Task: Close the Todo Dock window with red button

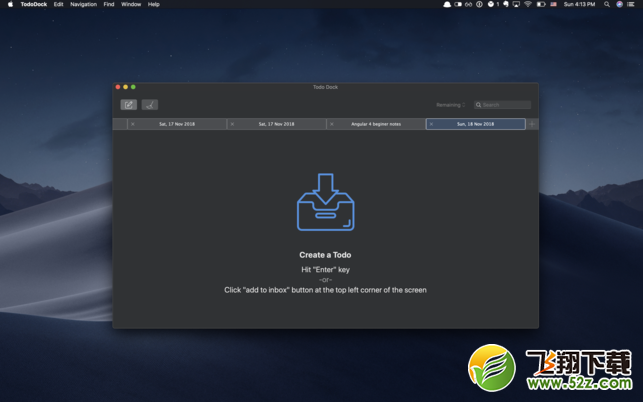Action: pyautogui.click(x=118, y=87)
